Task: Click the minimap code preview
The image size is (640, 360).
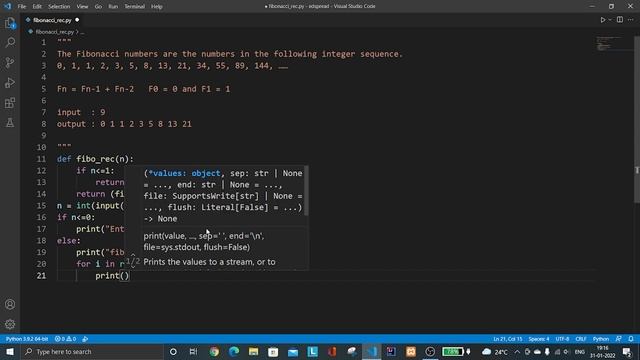Action: click(x=608, y=43)
